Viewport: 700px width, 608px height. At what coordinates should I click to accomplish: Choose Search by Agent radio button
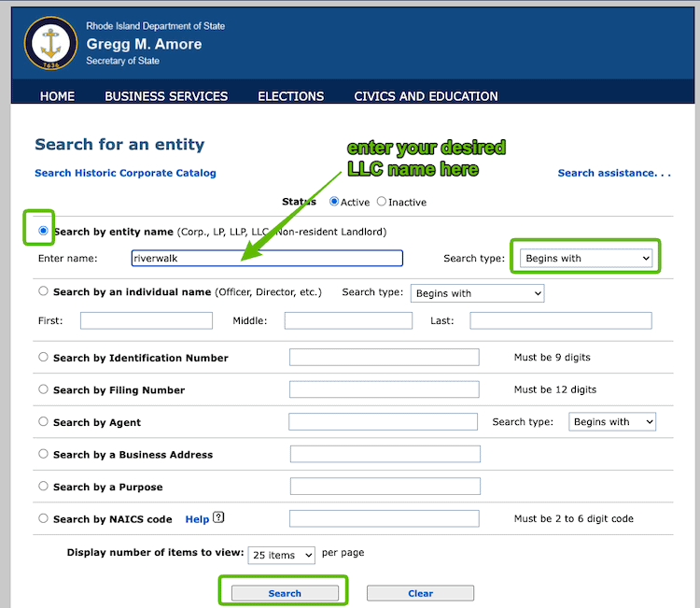coord(44,422)
